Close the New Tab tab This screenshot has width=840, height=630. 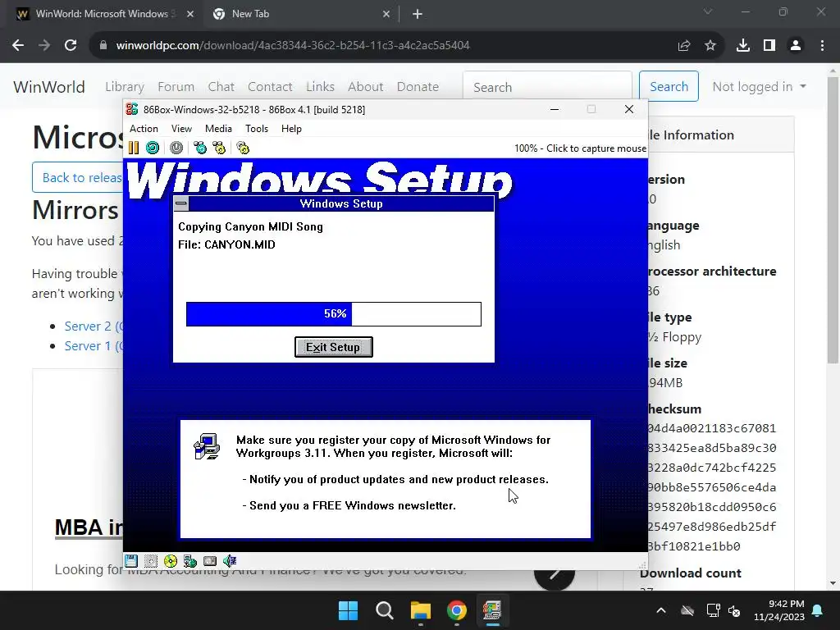(386, 15)
